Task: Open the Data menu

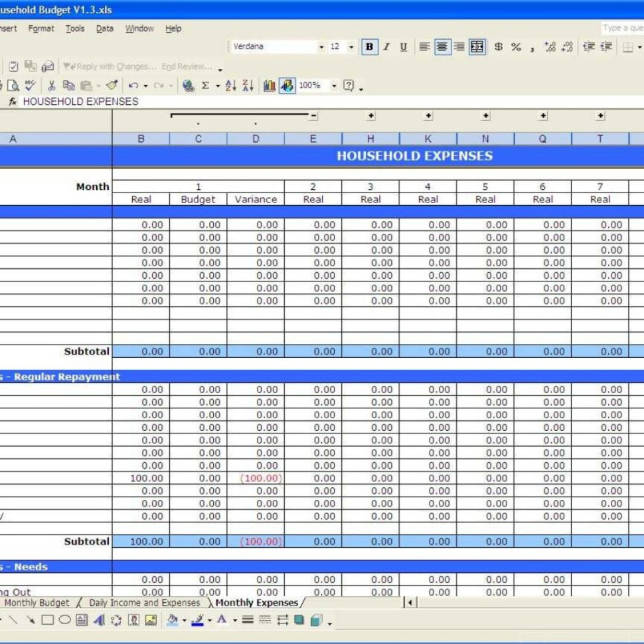Action: pyautogui.click(x=104, y=29)
